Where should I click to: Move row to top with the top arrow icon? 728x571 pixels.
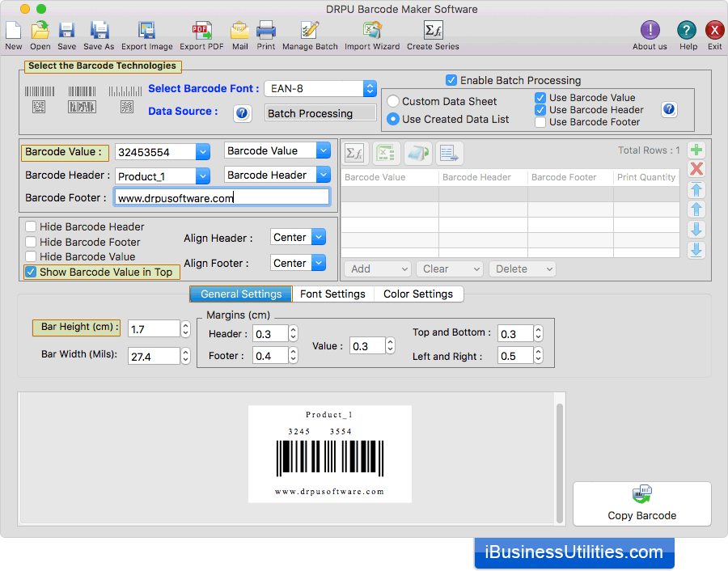click(x=696, y=189)
